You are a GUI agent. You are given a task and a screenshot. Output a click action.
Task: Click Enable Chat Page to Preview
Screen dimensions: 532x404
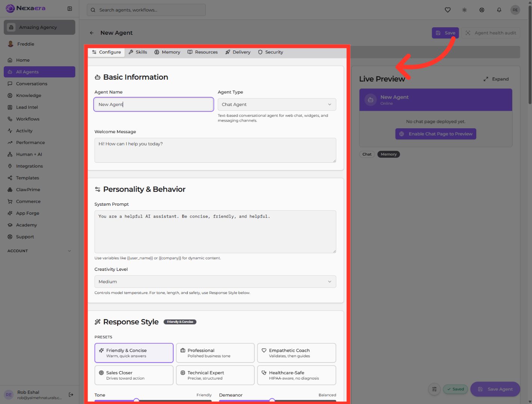436,134
